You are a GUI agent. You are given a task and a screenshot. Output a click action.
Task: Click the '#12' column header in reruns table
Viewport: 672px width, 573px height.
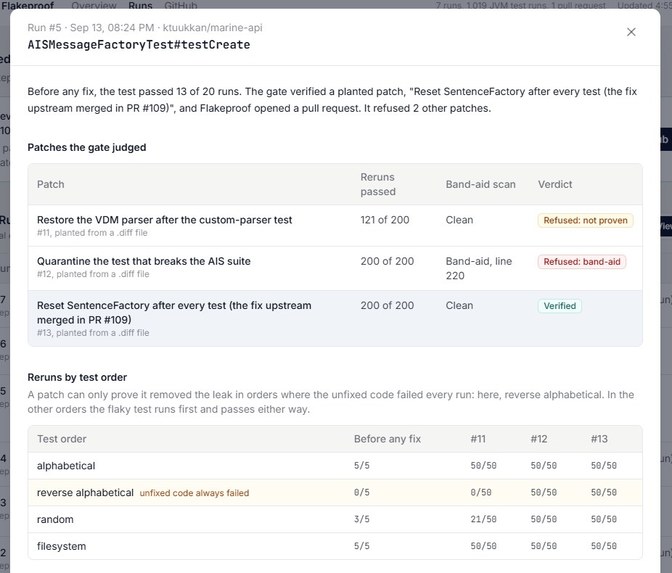539,439
